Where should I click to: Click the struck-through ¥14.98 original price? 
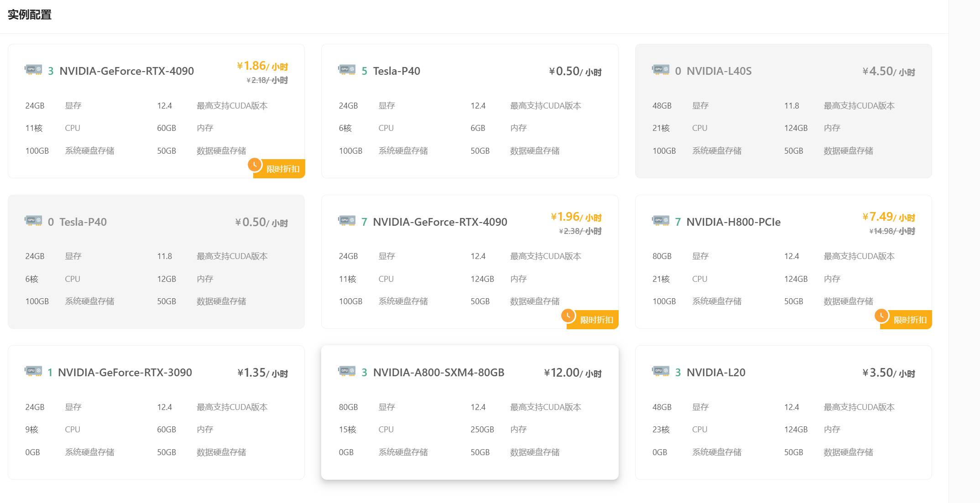[x=892, y=231]
